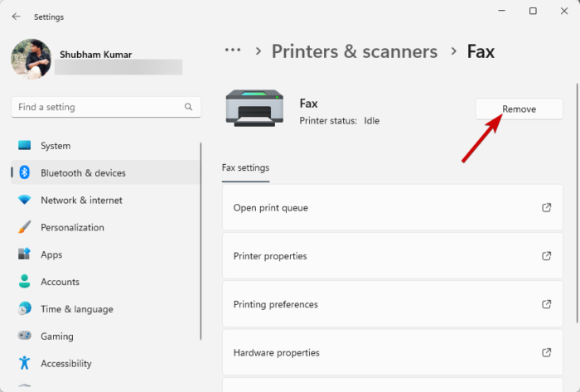The height and width of the screenshot is (392, 580).
Task: Open System settings from sidebar
Action: click(x=56, y=146)
